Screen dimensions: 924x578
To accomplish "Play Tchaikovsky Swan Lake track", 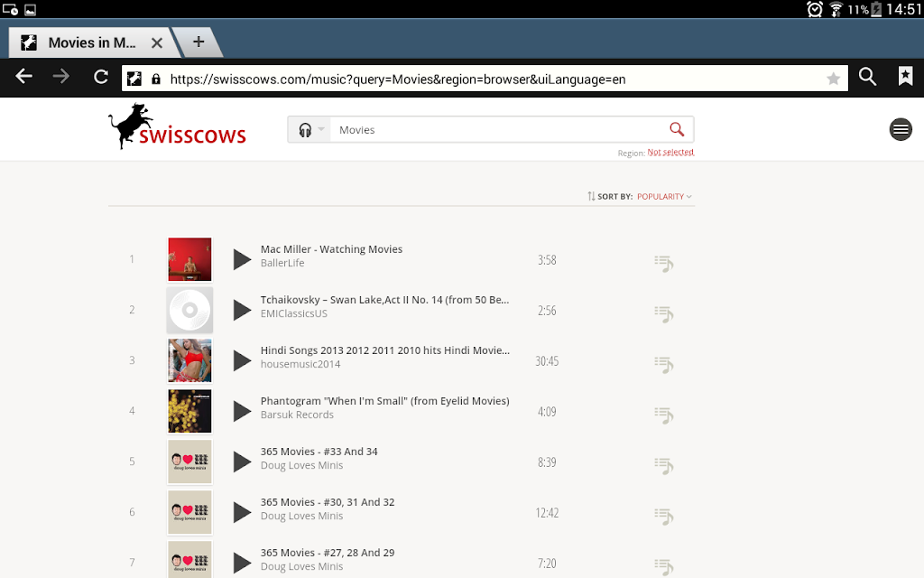I will (242, 311).
